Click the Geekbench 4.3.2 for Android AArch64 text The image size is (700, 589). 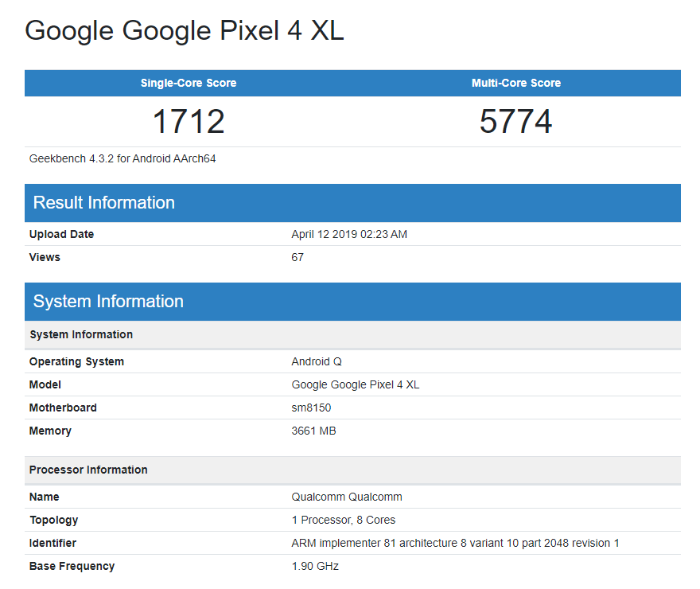122,158
